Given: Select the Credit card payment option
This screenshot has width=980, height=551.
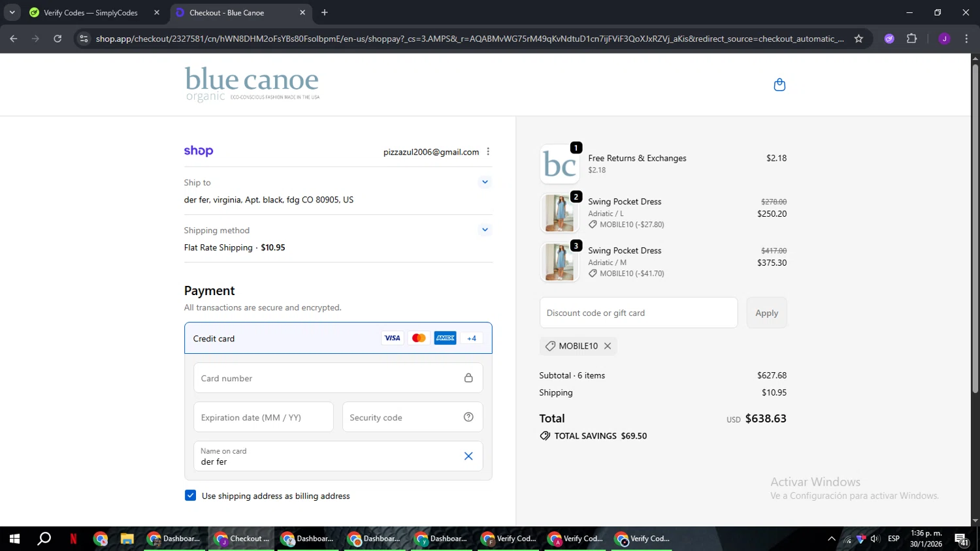Looking at the screenshot, I should click(x=338, y=338).
